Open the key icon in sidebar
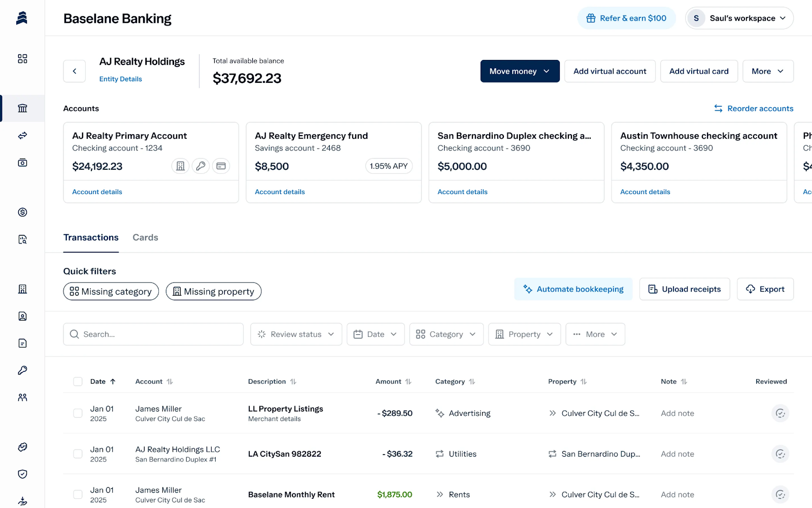Viewport: 812px width, 508px height. click(x=22, y=370)
